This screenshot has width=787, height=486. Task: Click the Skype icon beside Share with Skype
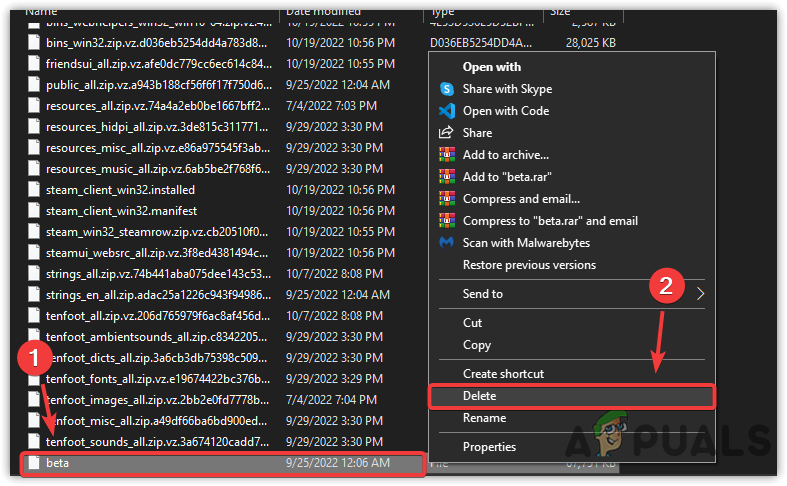(447, 89)
